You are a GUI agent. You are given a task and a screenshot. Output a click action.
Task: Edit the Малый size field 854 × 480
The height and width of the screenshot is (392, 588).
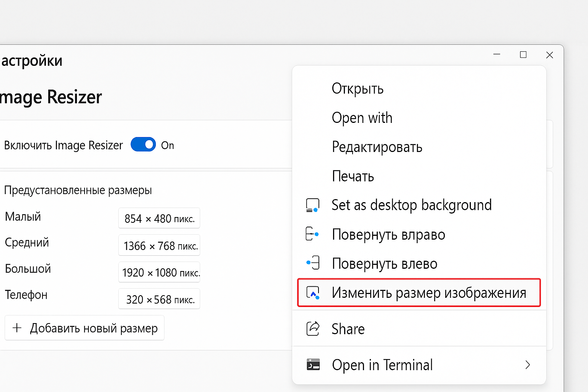coord(159,218)
